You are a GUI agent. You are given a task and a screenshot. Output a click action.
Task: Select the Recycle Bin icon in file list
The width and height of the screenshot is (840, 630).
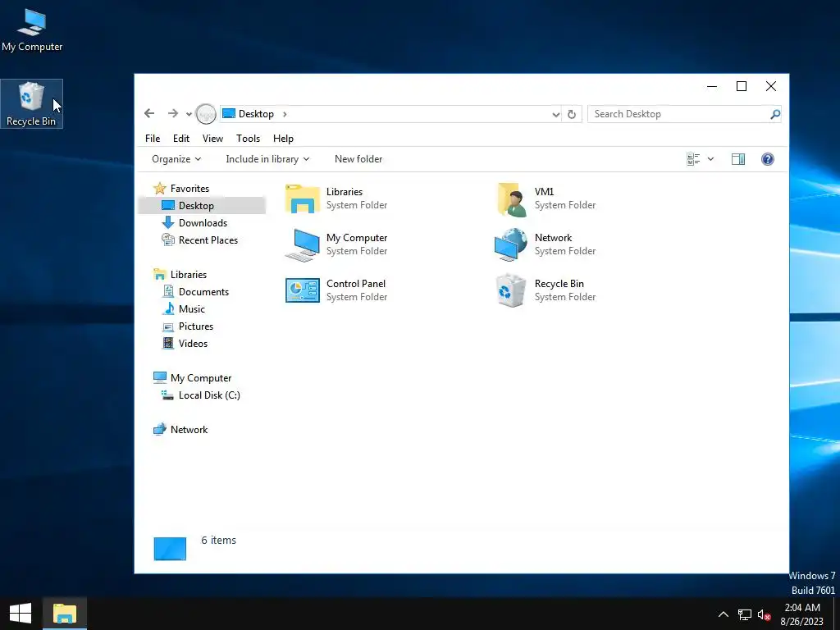[x=510, y=290]
